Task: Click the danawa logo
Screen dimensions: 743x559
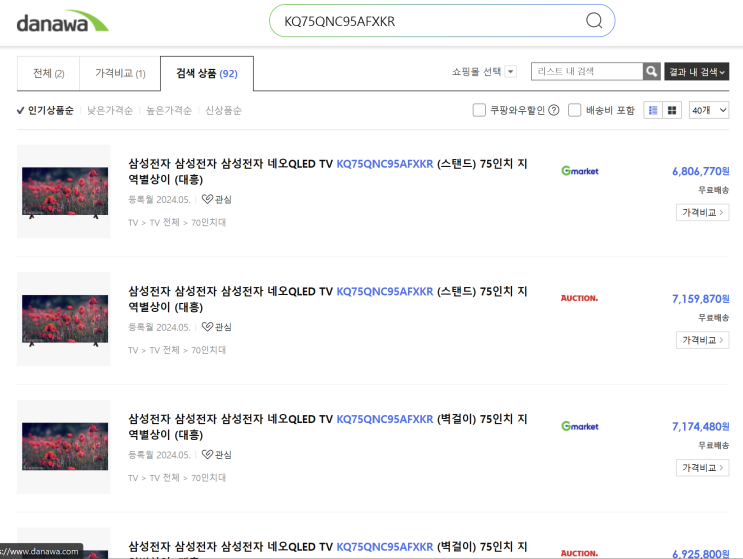Action: click(63, 22)
